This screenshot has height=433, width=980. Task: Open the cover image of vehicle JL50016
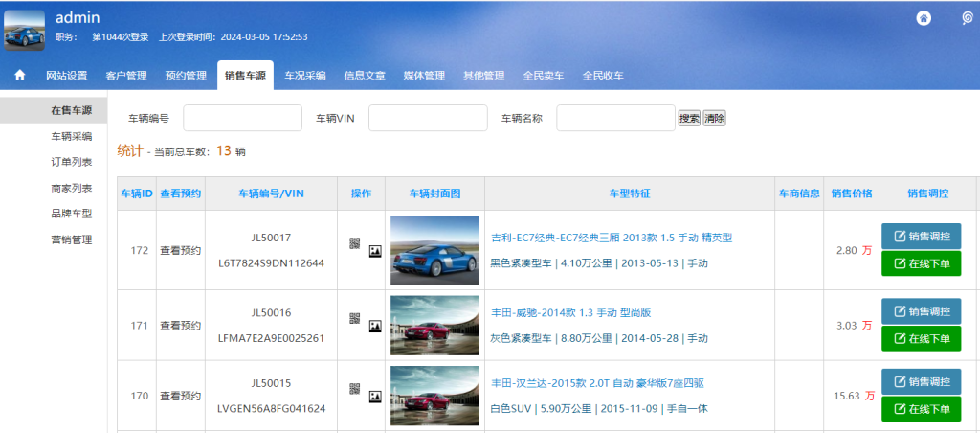pyautogui.click(x=435, y=326)
